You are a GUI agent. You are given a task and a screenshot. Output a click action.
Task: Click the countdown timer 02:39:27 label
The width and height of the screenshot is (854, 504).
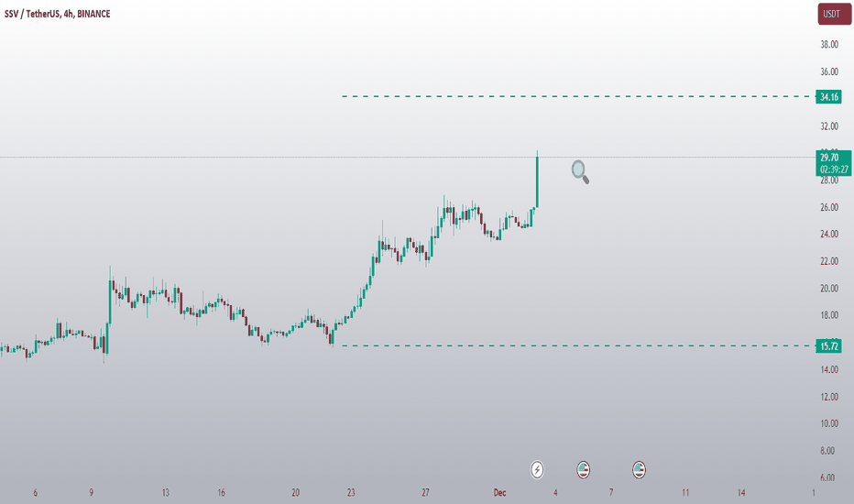[834, 170]
